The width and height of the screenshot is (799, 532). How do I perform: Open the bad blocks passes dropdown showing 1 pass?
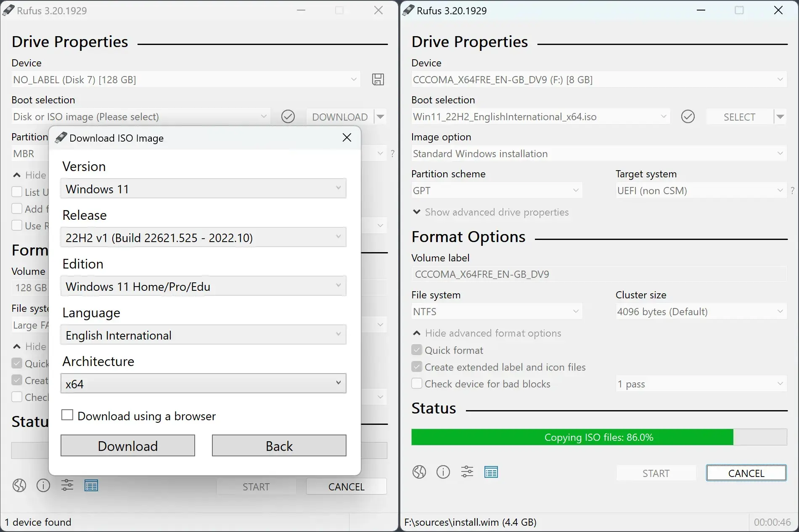[701, 384]
